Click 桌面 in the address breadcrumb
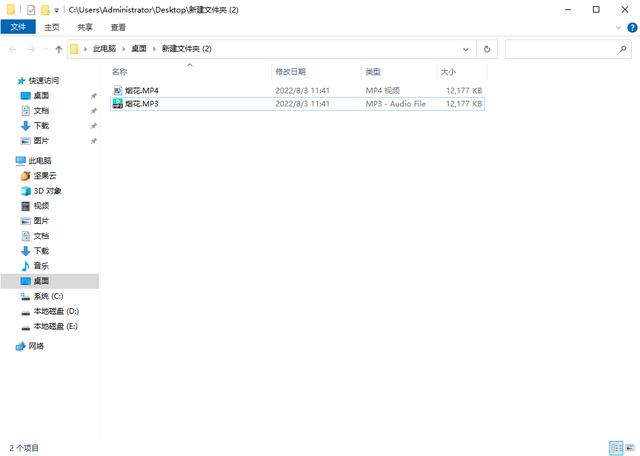640x456 pixels. click(x=139, y=49)
